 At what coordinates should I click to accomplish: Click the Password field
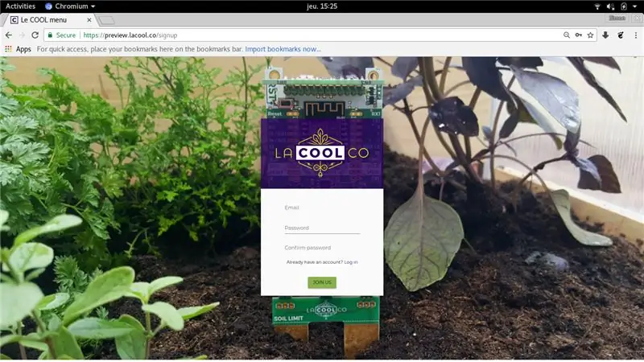(x=322, y=228)
